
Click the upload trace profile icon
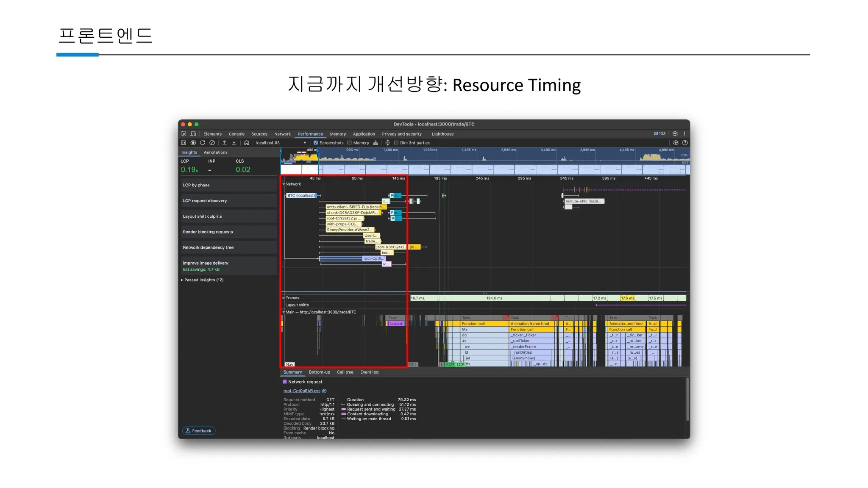pos(225,143)
